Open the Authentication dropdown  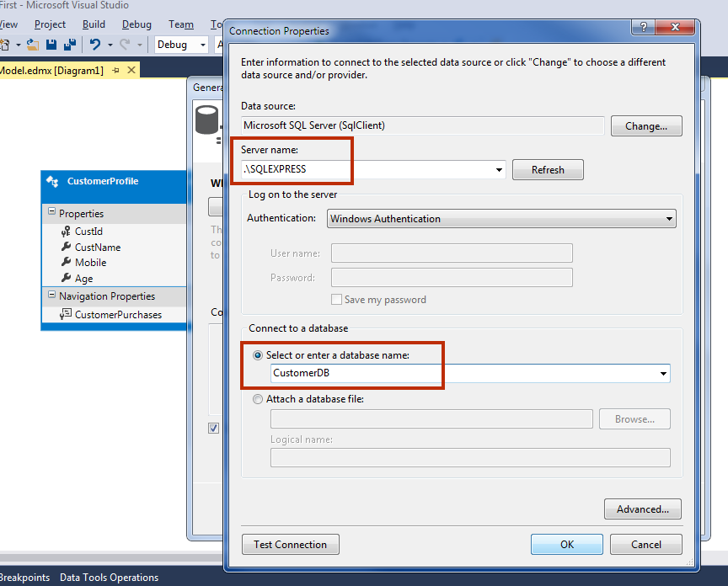point(669,219)
